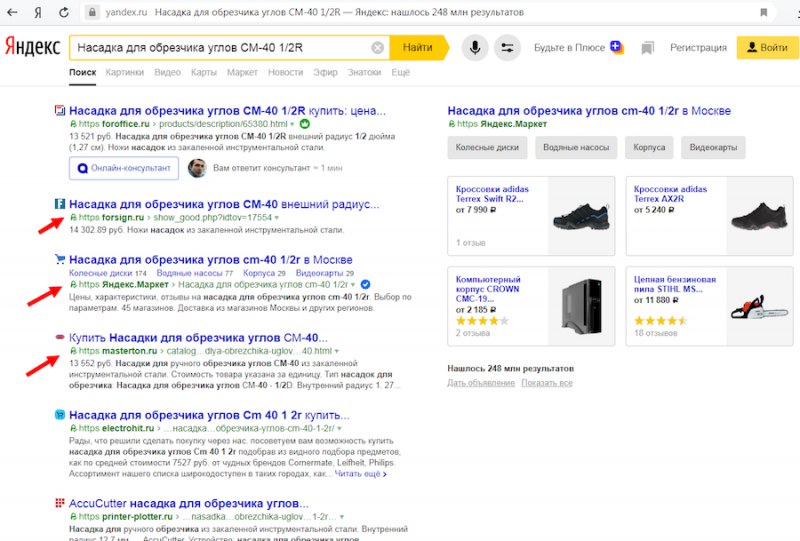Click the masterton.ru result favicon
The image size is (800, 541).
[60, 337]
